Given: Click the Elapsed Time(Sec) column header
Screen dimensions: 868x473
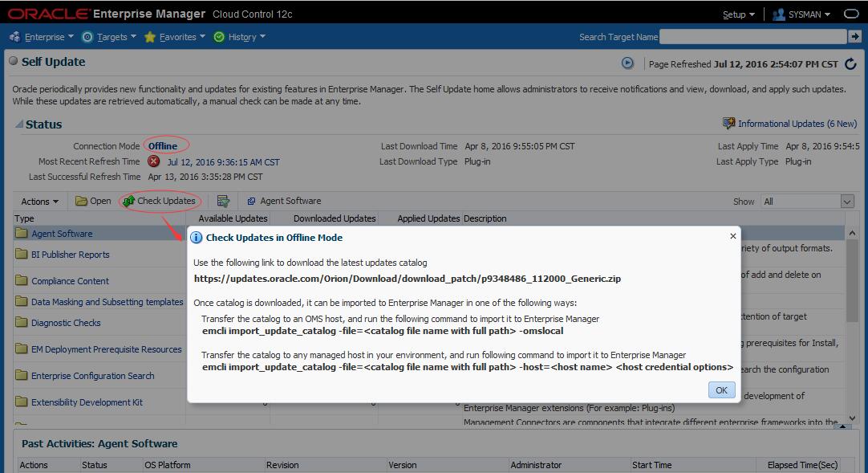Looking at the screenshot, I should click(803, 465).
